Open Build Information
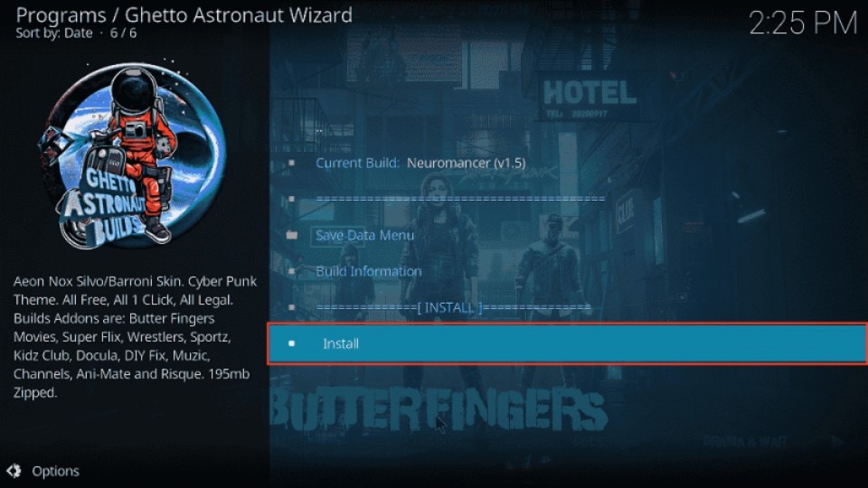This screenshot has height=488, width=868. 369,271
